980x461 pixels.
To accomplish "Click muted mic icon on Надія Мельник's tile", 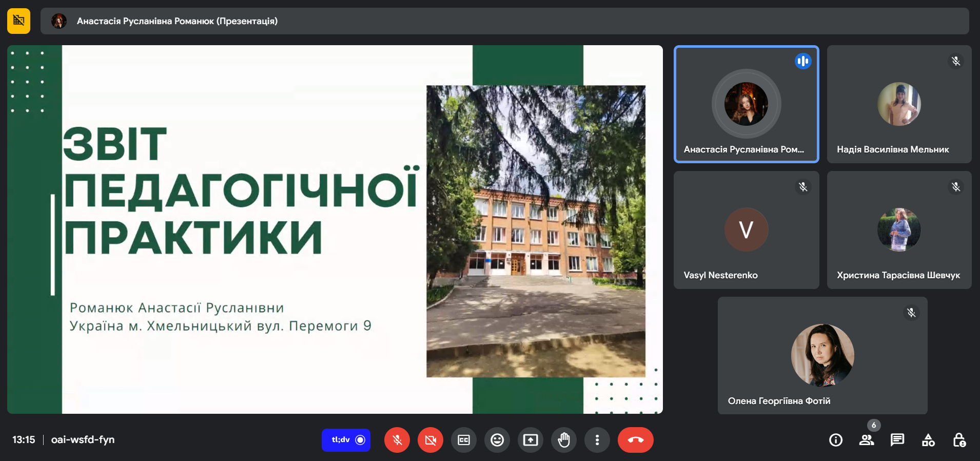I will coord(956,61).
